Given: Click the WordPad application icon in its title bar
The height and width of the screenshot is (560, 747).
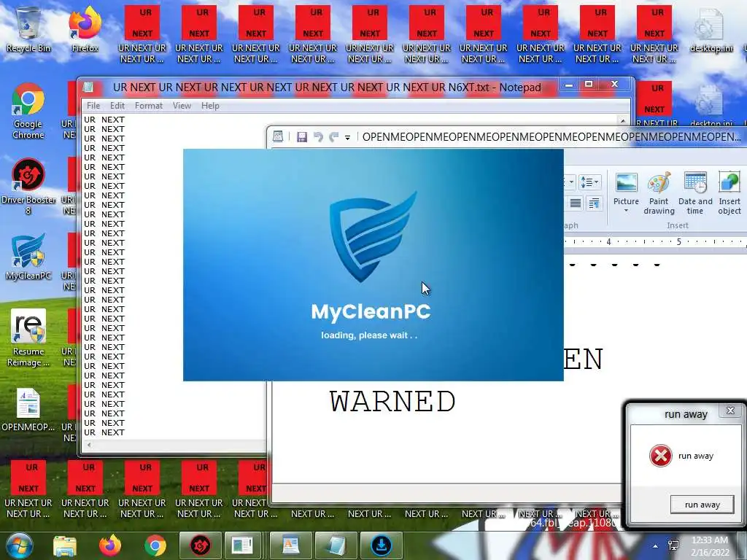Looking at the screenshot, I should click(278, 137).
